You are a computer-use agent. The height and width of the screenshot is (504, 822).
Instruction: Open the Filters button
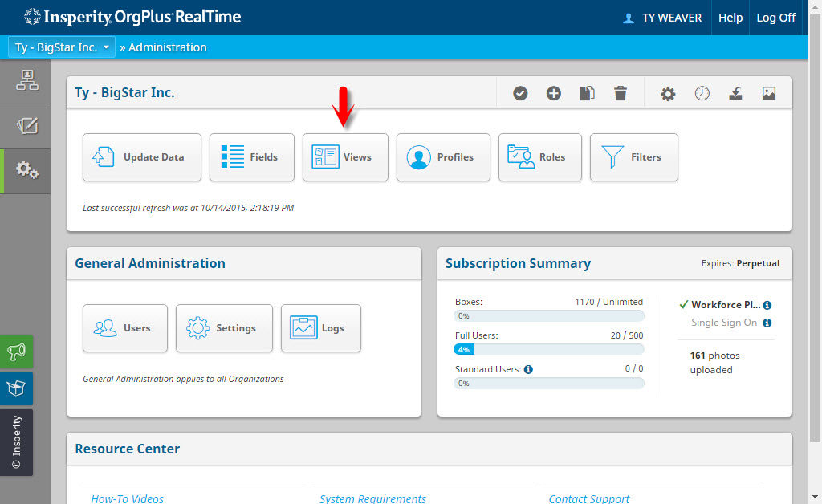[x=634, y=157]
